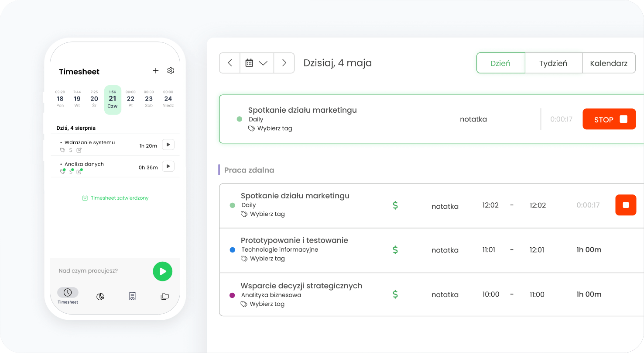Image resolution: width=644 pixels, height=353 pixels.
Task: Go to next day with right chevron
Action: click(x=284, y=63)
